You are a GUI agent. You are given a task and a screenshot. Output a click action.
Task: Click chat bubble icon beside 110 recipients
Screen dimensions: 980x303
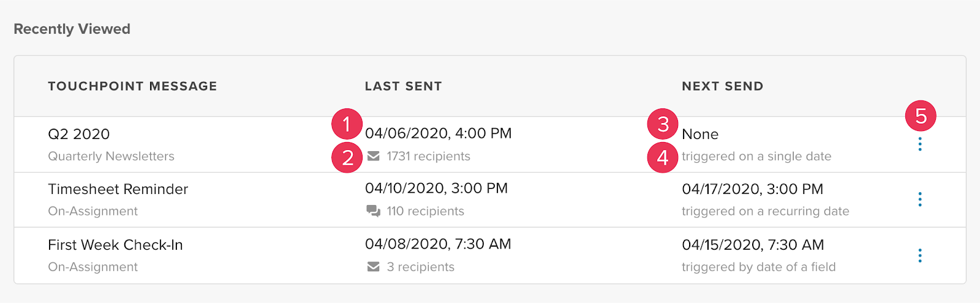click(x=373, y=211)
